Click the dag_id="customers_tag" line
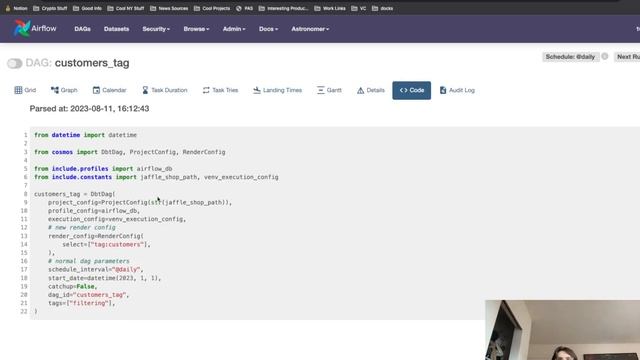This screenshot has width=640, height=360. tap(89, 295)
